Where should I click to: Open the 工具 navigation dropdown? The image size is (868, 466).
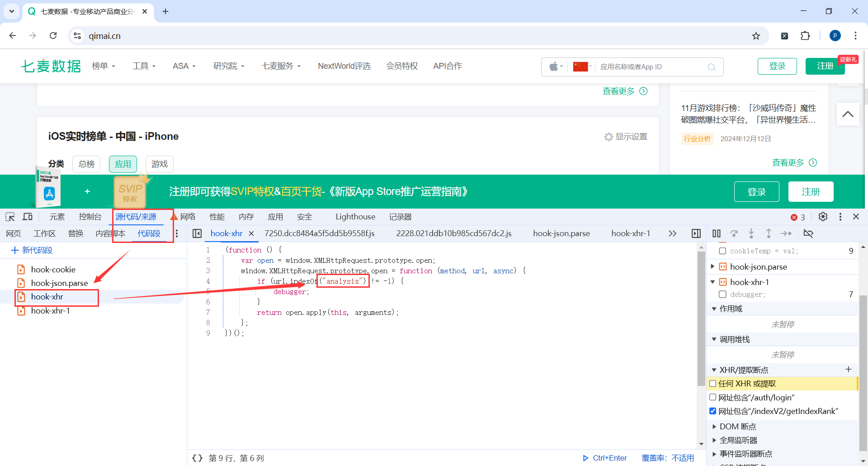click(144, 66)
